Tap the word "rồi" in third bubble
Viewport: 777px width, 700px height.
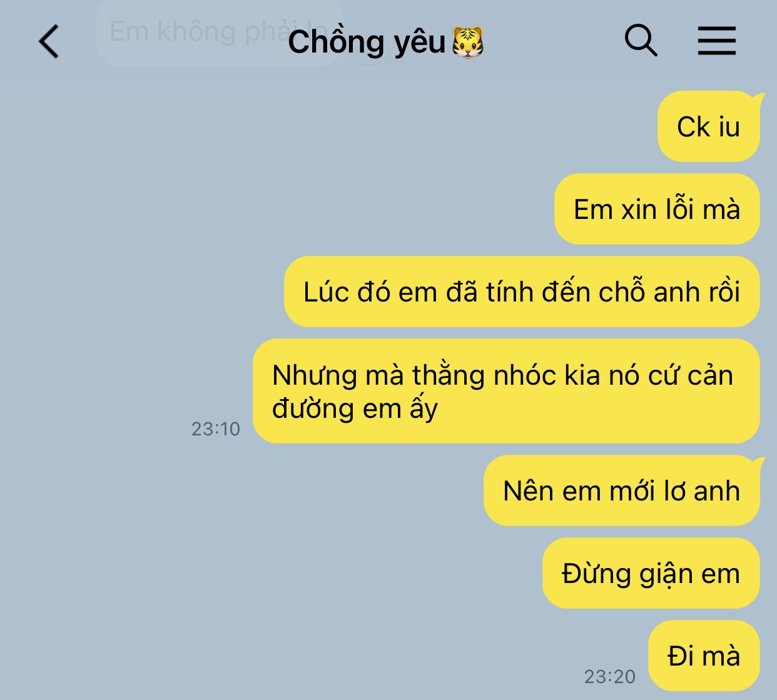(724, 292)
